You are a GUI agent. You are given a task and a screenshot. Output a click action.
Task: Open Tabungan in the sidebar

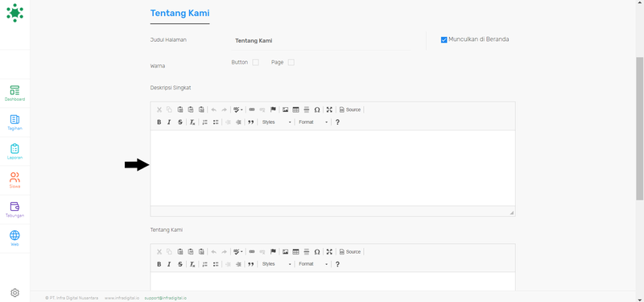click(14, 209)
